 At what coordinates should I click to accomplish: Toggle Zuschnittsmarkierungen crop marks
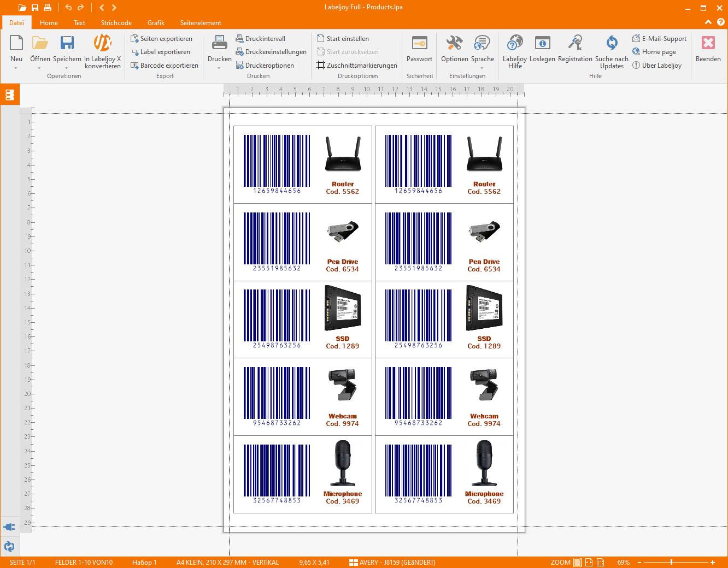(x=357, y=66)
